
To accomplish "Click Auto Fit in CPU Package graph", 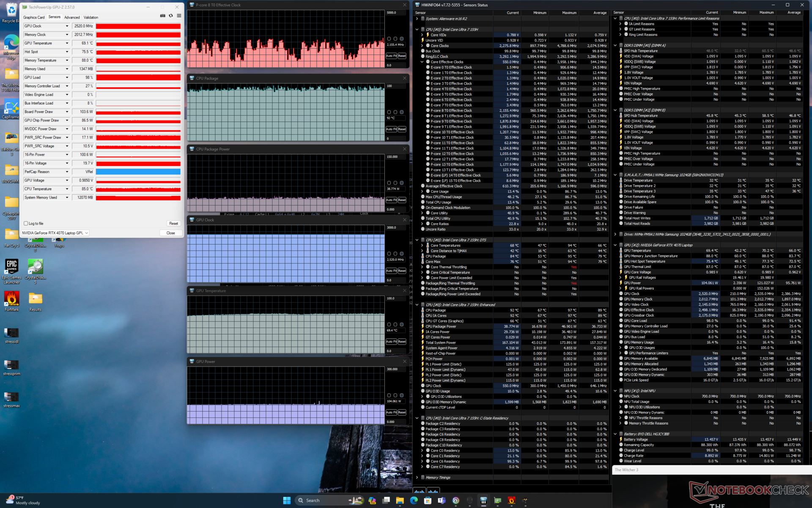I will click(x=391, y=129).
